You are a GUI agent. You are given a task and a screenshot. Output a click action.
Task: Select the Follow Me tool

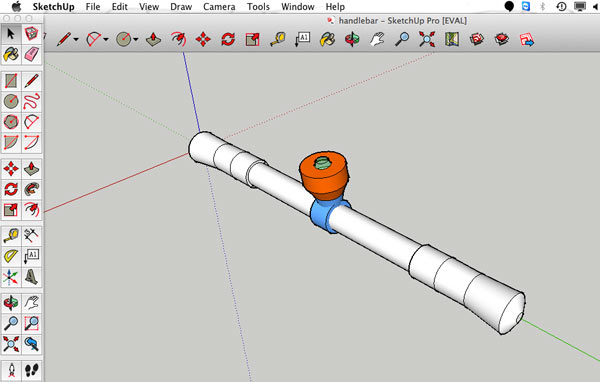(31, 189)
